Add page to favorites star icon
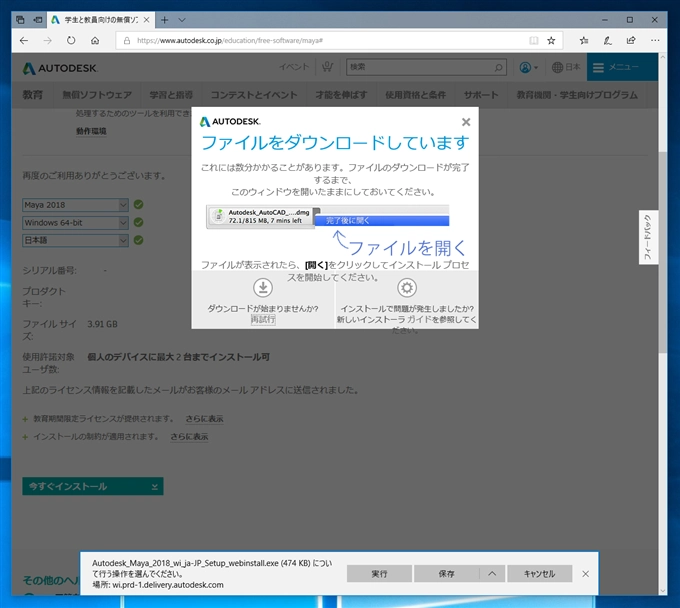Viewport: 680px width, 608px height. [551, 40]
